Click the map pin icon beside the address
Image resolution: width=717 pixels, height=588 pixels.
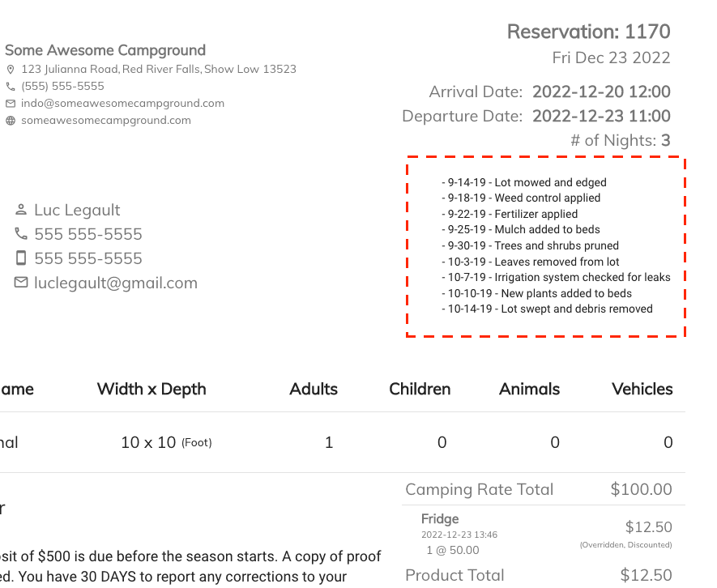click(11, 70)
